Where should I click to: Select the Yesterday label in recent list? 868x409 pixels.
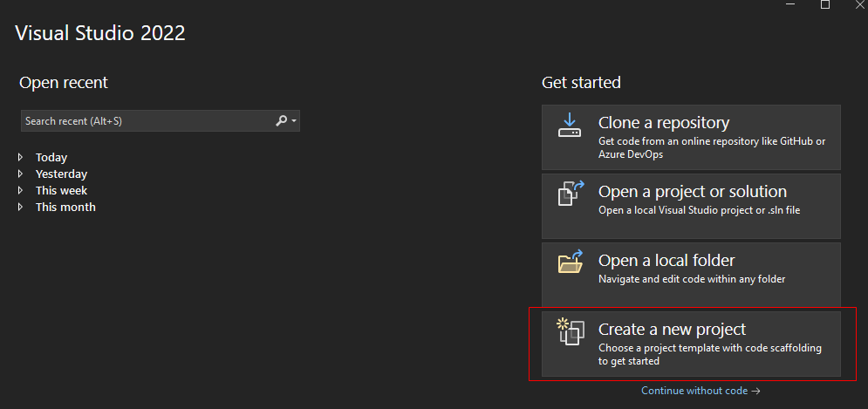click(x=61, y=174)
